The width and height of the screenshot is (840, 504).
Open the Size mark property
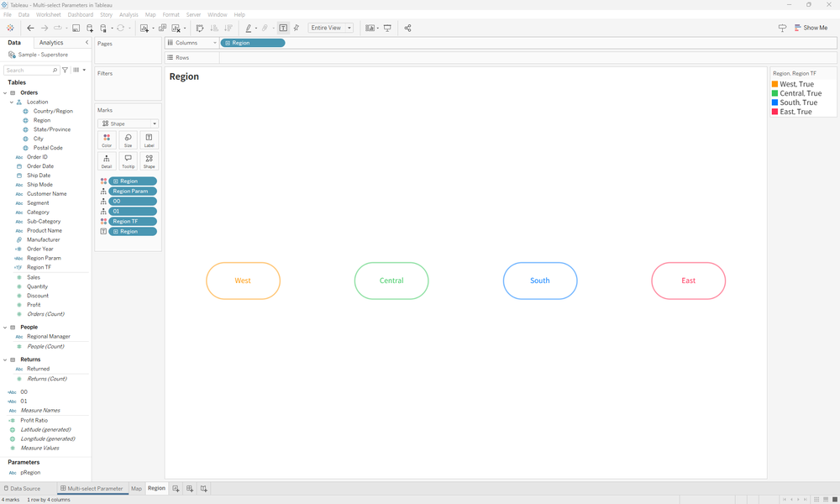pyautogui.click(x=128, y=139)
